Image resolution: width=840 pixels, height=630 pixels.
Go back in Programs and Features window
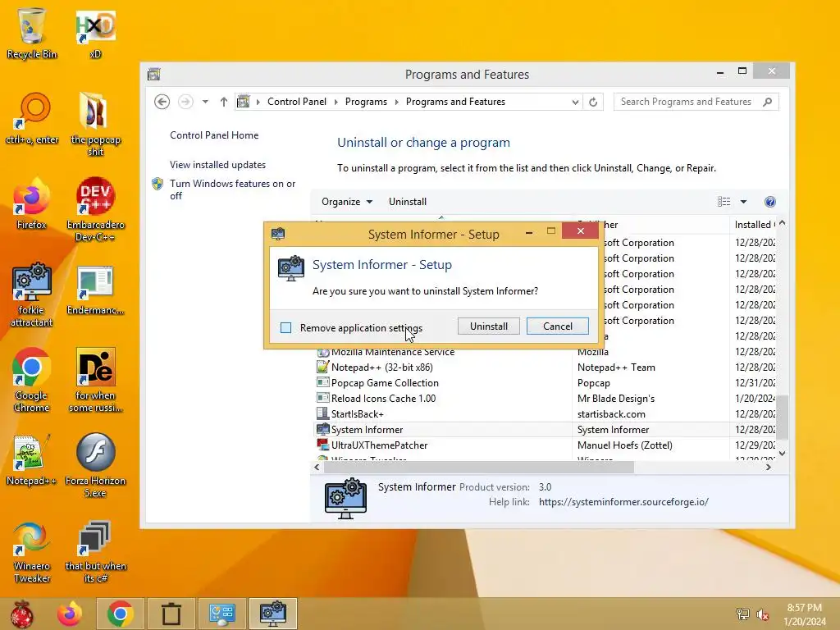pos(162,101)
